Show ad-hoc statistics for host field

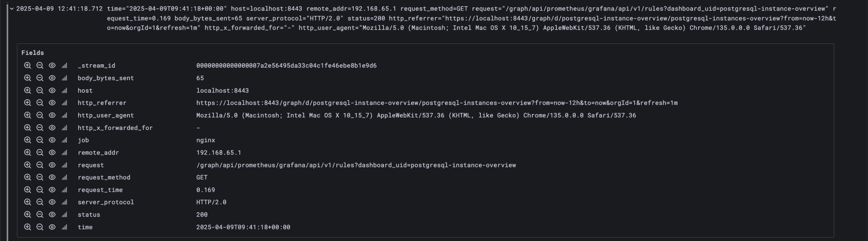click(64, 91)
